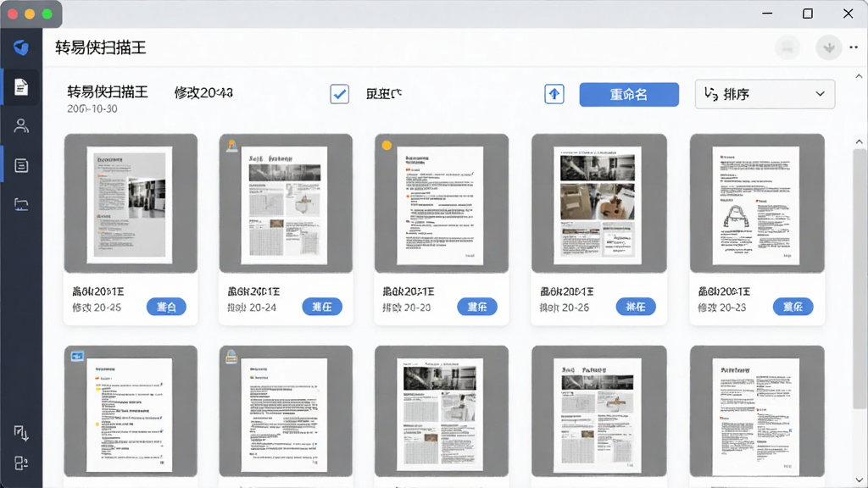This screenshot has width=868, height=488.
Task: Click the 20-26 date text on fourth card
Action: (x=564, y=308)
